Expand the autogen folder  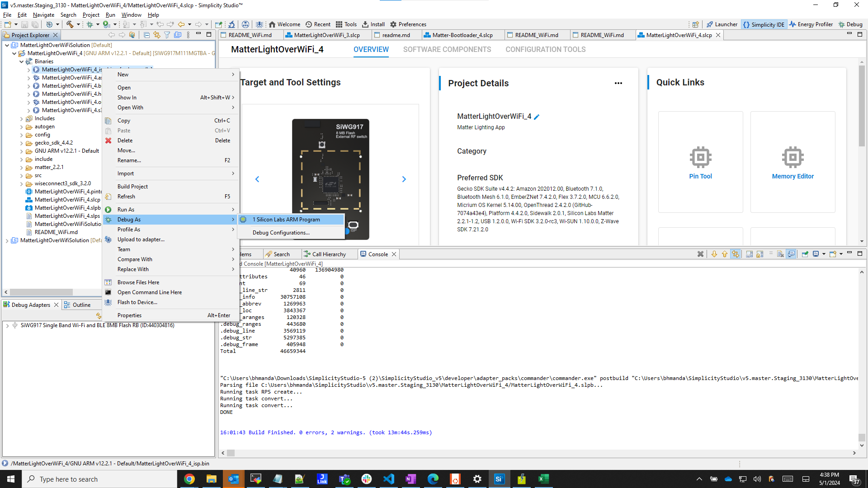21,127
